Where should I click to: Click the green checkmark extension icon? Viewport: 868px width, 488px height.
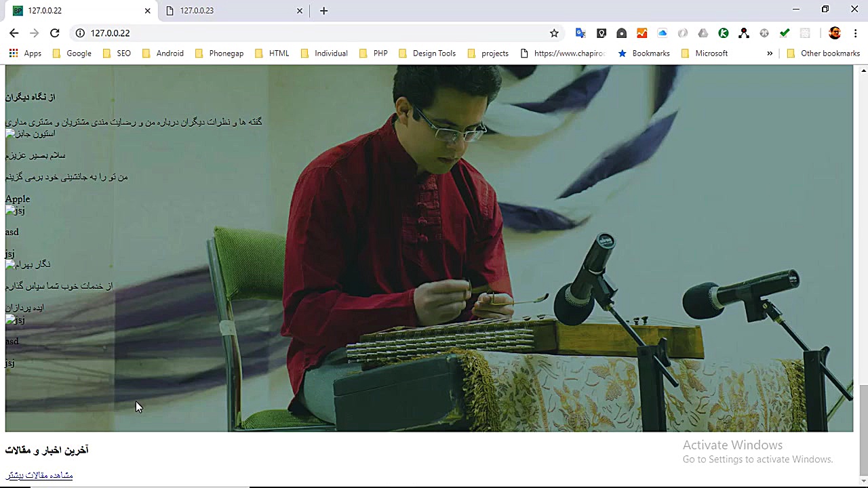point(785,33)
